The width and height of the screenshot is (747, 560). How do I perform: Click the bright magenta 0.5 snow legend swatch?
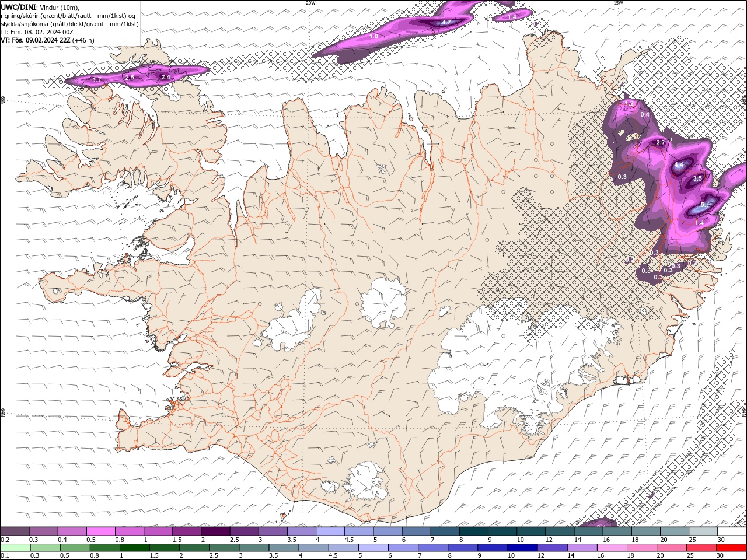101,531
